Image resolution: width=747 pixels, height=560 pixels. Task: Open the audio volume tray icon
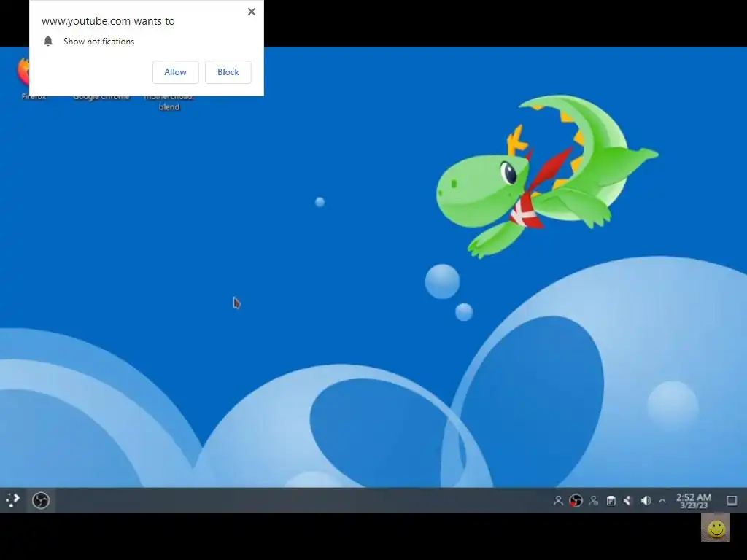click(x=646, y=500)
